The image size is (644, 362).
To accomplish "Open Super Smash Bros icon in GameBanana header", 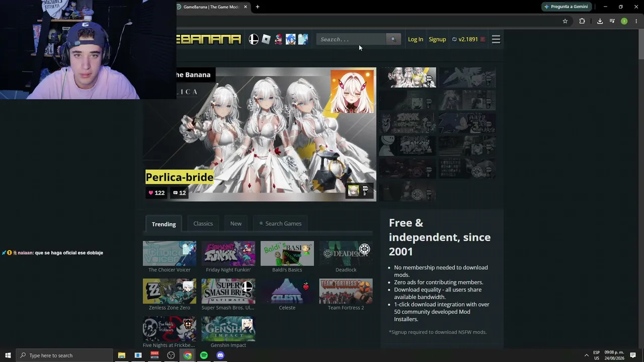I will 254,39.
